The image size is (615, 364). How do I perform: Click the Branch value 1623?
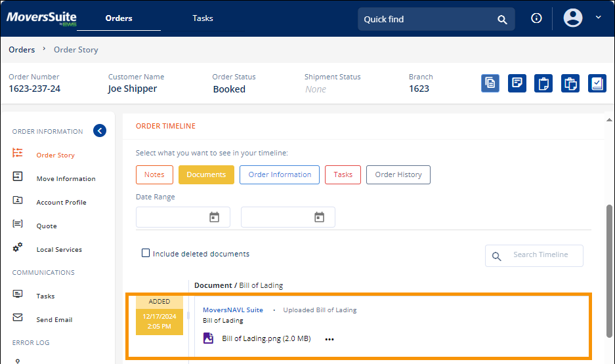(419, 89)
